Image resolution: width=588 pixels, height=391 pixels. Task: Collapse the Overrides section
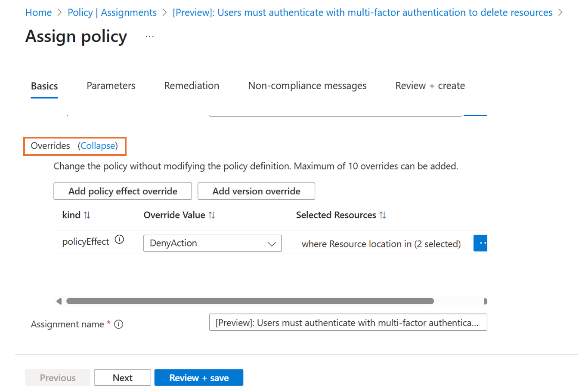[98, 146]
